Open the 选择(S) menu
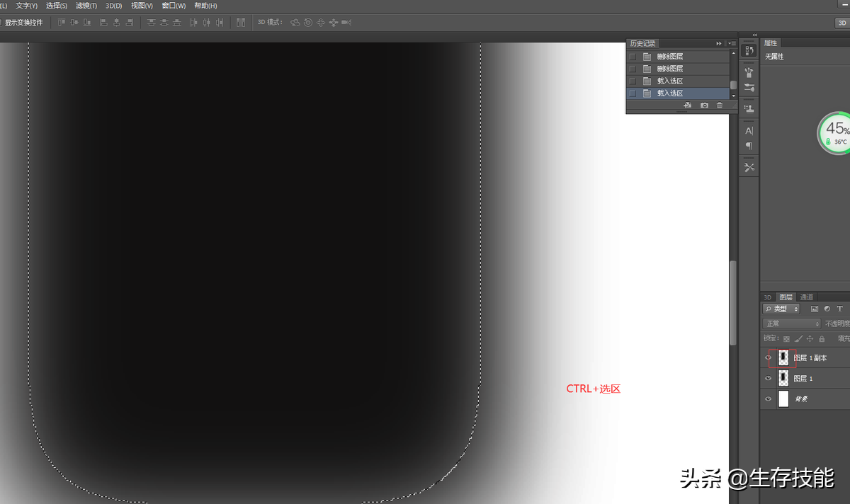 [x=57, y=6]
